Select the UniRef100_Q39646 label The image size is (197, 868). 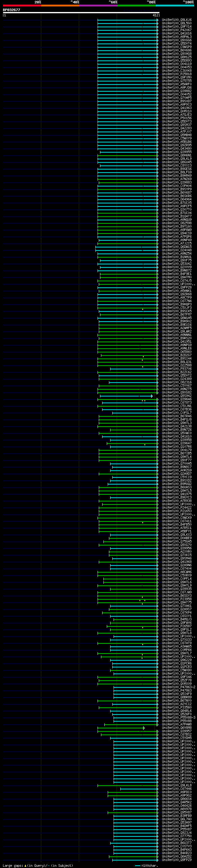[176, 399]
